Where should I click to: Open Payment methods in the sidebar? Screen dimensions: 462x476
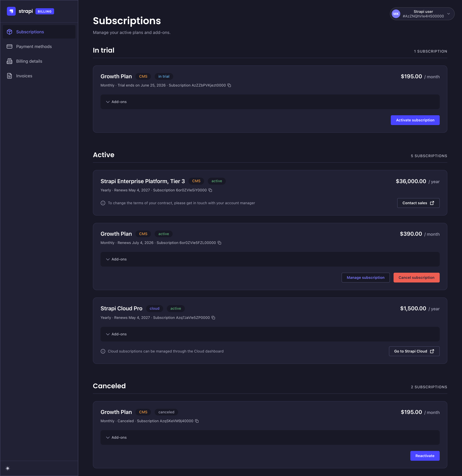(x=39, y=46)
